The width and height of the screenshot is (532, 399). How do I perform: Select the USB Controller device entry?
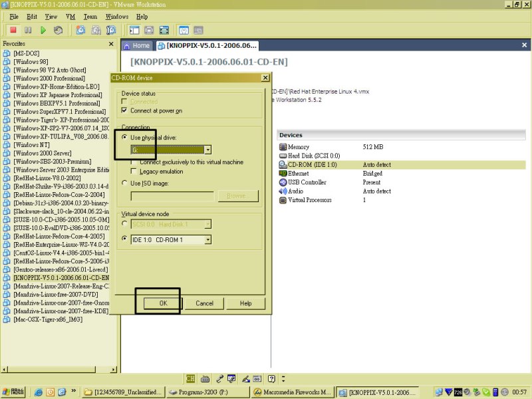(402, 182)
